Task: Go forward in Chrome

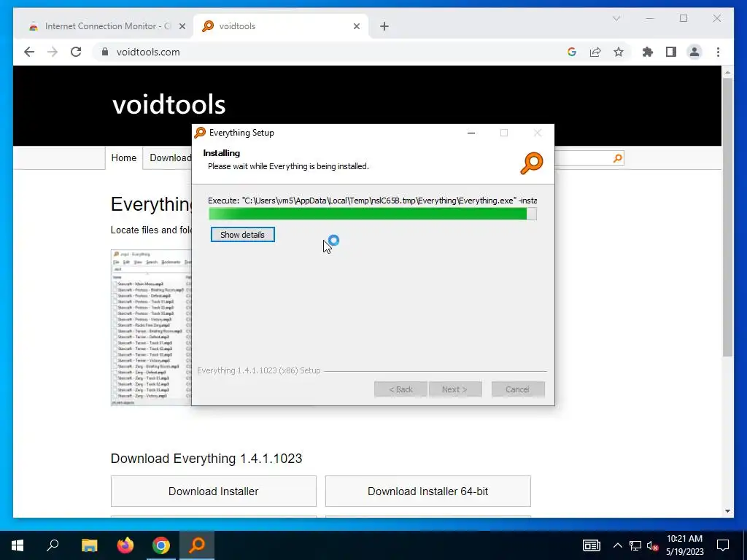Action: click(53, 52)
